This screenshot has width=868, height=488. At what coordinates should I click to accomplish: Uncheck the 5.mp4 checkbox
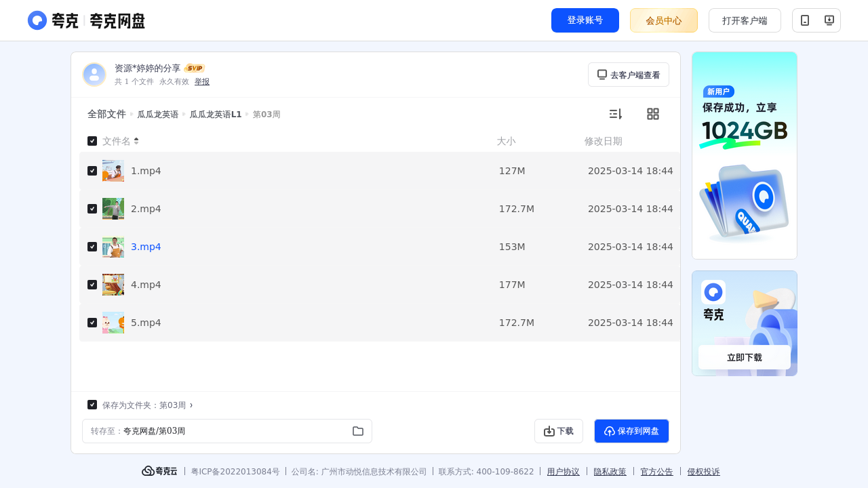click(x=92, y=323)
